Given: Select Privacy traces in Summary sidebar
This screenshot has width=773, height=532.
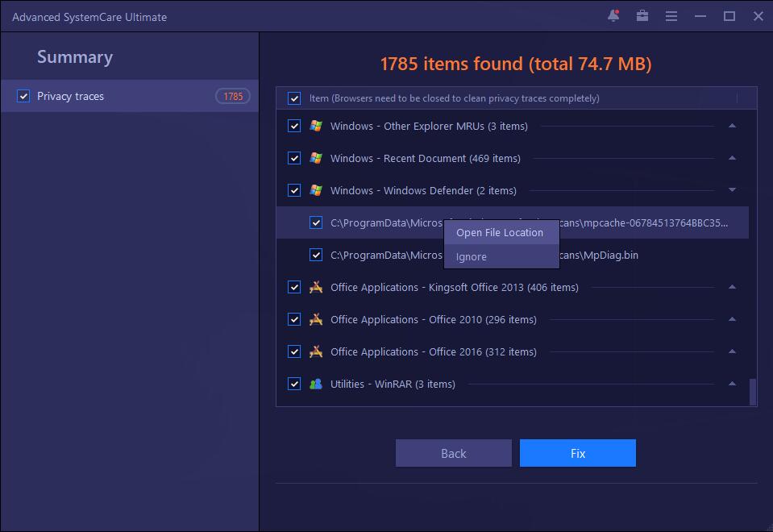Looking at the screenshot, I should tap(130, 96).
